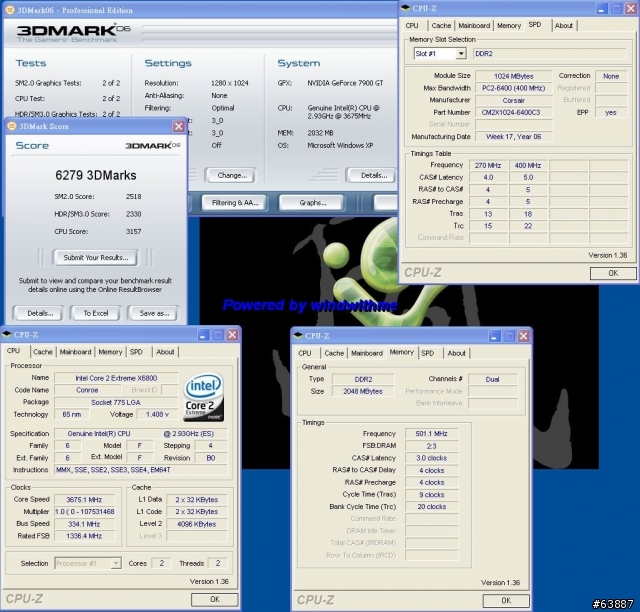This screenshot has width=640, height=612.
Task: Click Change button under Settings
Action: [x=232, y=176]
